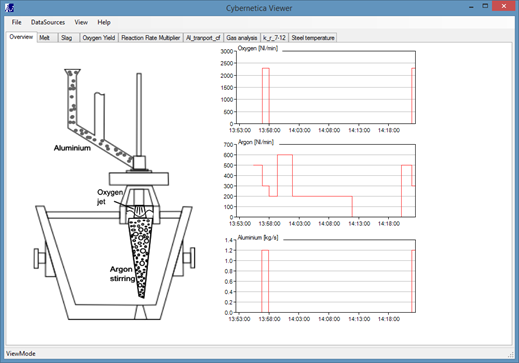519x363 pixels.
Task: Open the File menu
Action: (x=16, y=22)
